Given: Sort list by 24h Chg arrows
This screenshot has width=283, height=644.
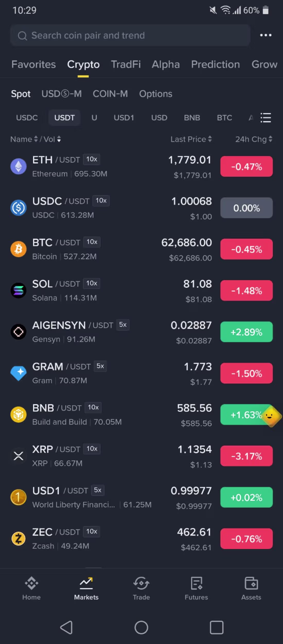Looking at the screenshot, I should [x=270, y=139].
